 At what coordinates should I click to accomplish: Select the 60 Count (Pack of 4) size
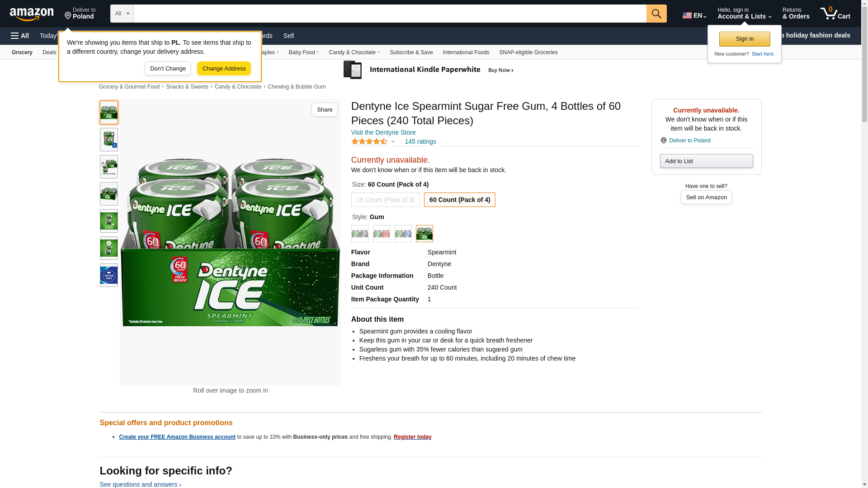click(459, 200)
